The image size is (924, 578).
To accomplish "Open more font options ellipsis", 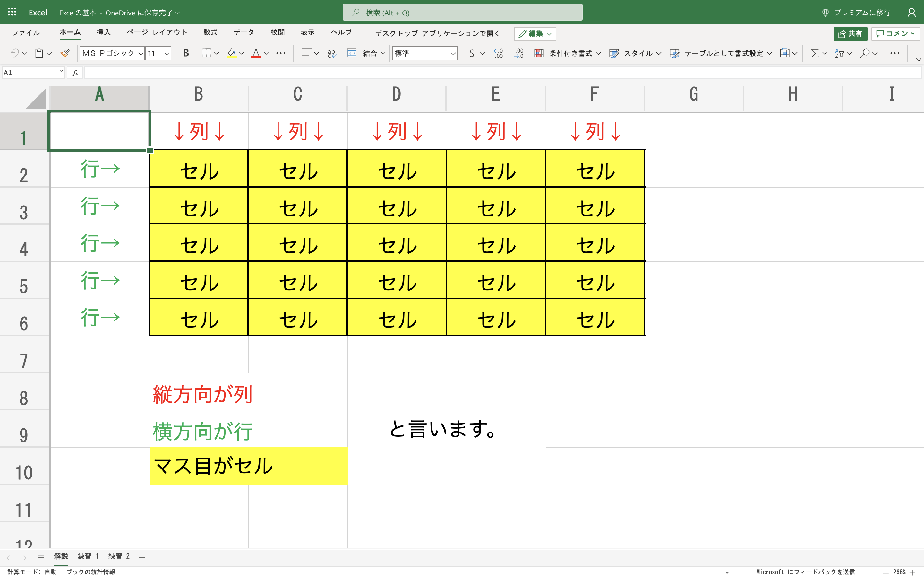I will (281, 53).
